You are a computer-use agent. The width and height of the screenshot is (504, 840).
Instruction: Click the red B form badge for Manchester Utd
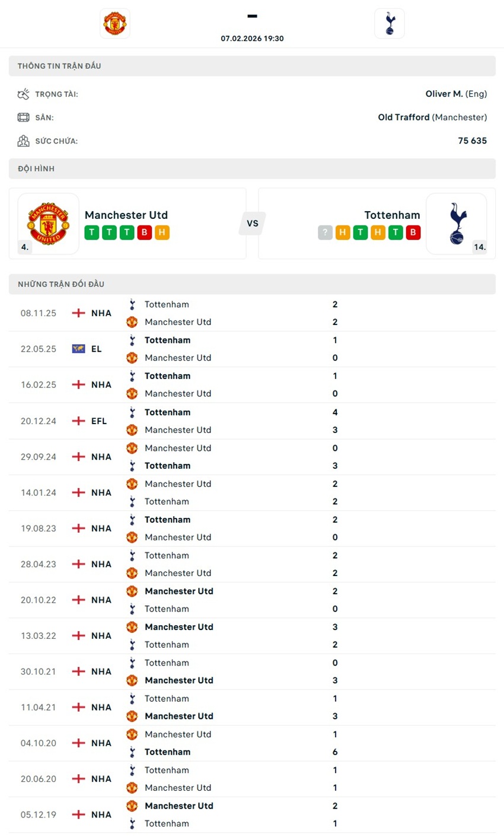[x=145, y=233]
